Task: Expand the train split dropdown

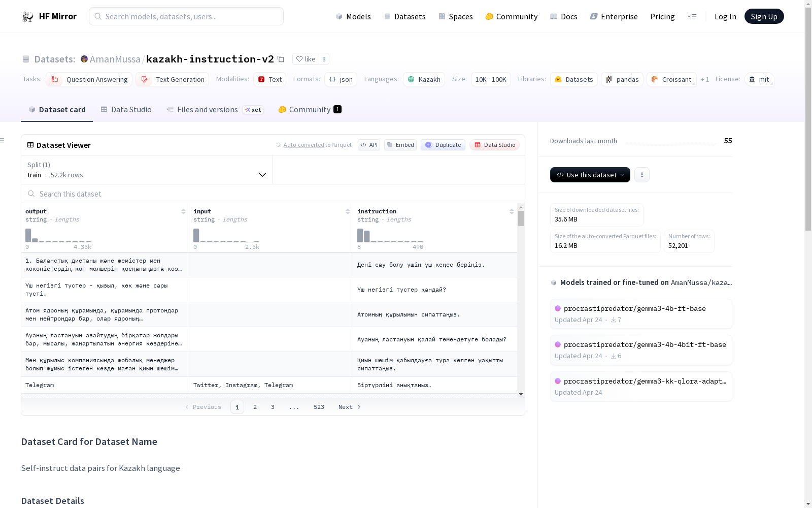Action: [147, 170]
